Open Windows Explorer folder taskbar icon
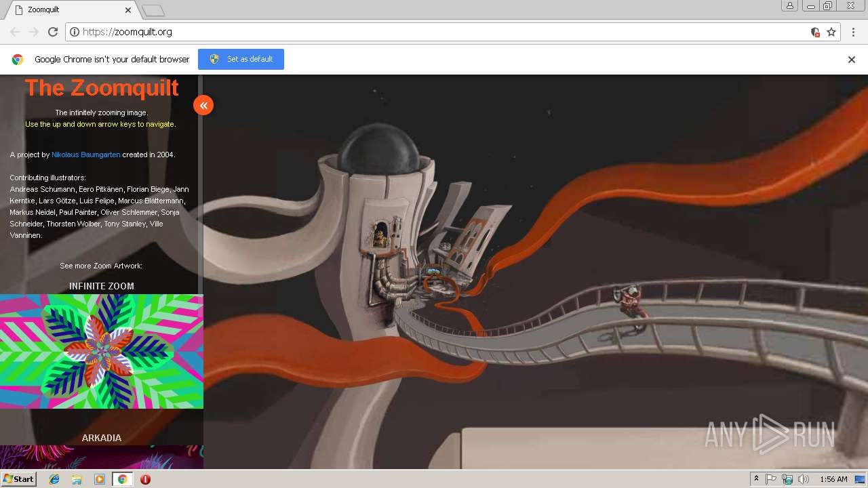This screenshot has width=868, height=488. (x=77, y=479)
